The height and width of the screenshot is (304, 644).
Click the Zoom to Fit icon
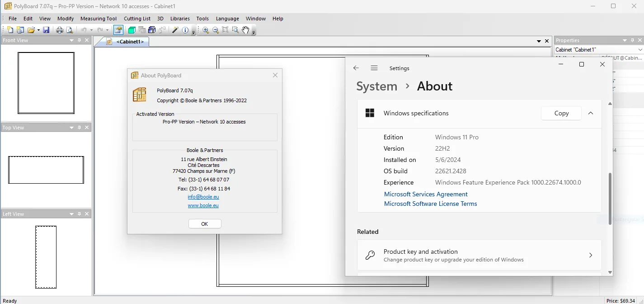[x=225, y=30]
